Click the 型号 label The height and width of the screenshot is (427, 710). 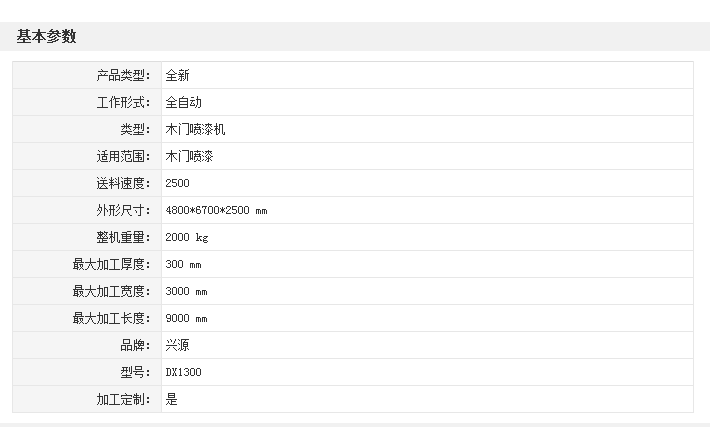[135, 373]
